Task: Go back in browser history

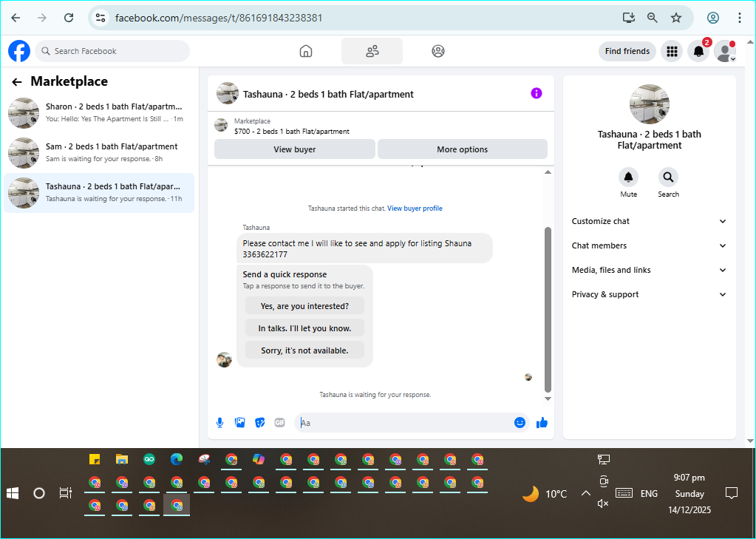Action: pyautogui.click(x=16, y=18)
